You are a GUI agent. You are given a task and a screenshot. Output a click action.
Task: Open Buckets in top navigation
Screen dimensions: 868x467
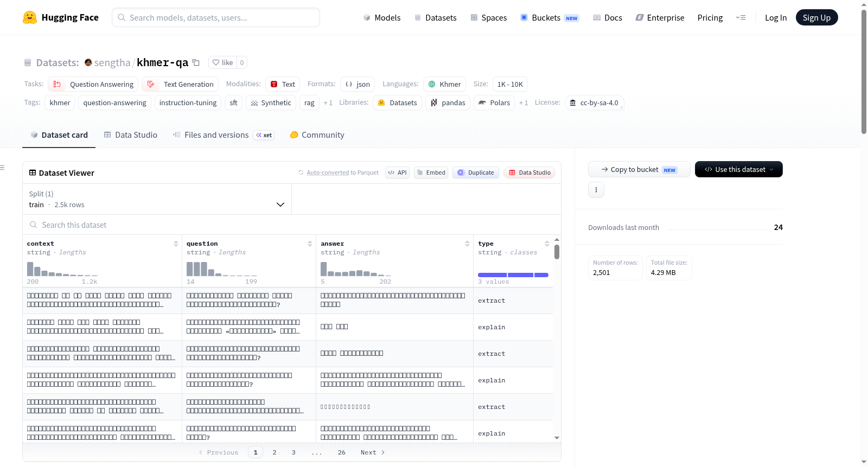click(550, 17)
